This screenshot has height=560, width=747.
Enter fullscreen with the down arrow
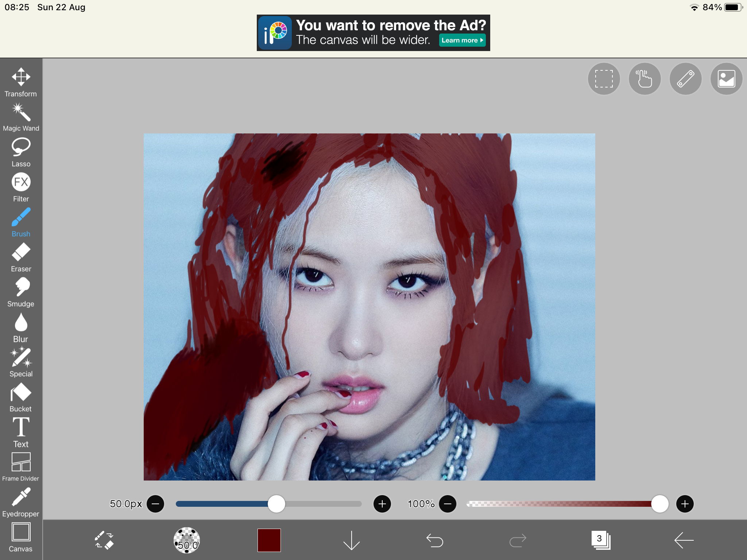(x=351, y=540)
